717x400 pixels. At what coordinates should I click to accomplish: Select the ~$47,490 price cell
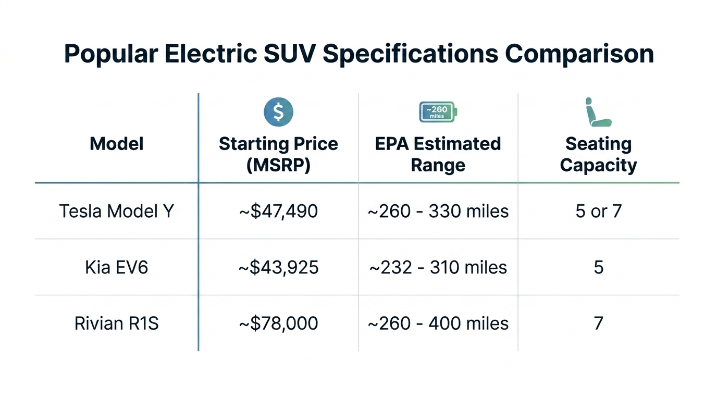(278, 211)
